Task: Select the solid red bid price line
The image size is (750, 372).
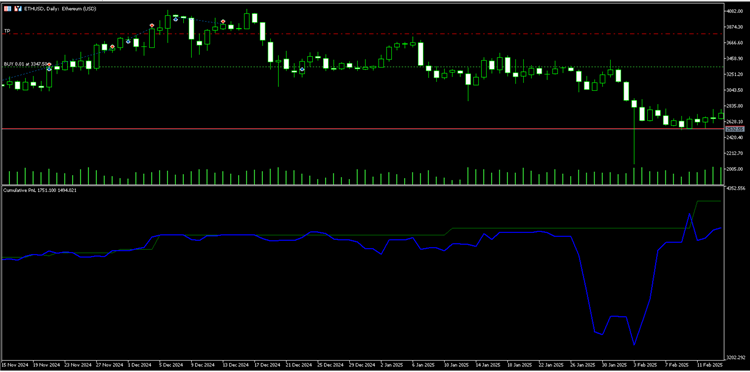Action: point(364,129)
